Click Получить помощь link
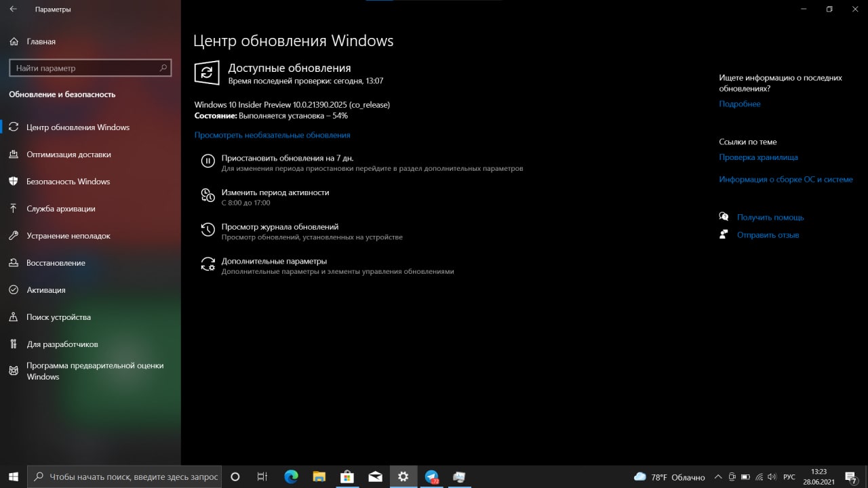Screen dimensions: 868x488 (x=770, y=217)
